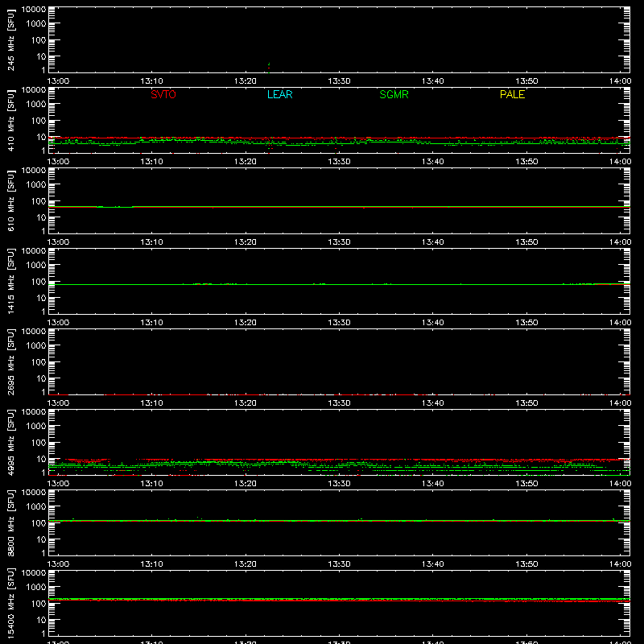Click the 100 tick label of 610 MHz plot

click(x=38, y=201)
